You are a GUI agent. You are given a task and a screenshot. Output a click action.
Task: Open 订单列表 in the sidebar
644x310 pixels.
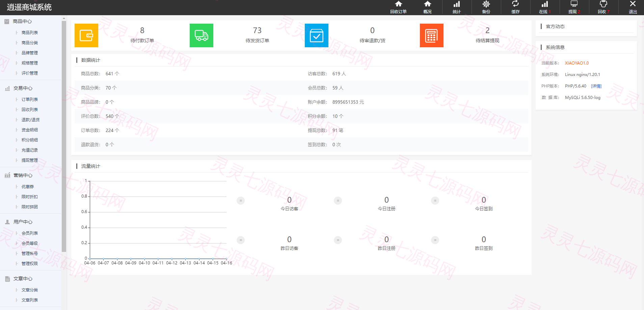(30, 100)
